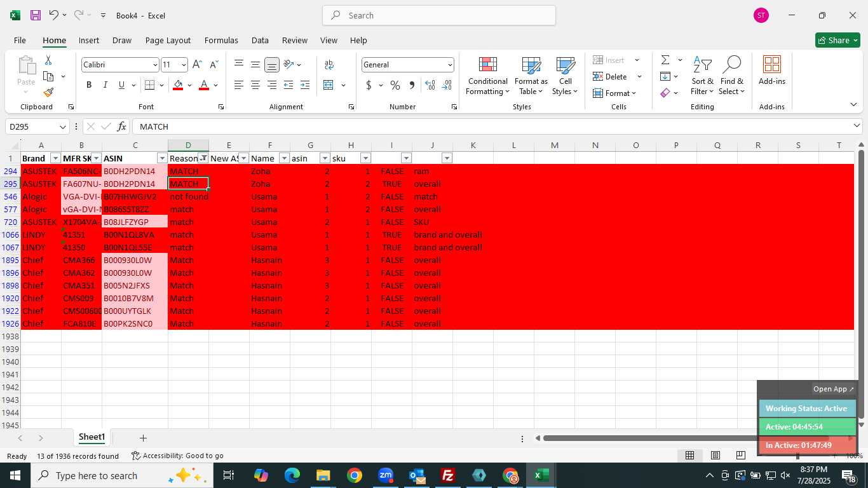Open Conditional Formatting options
The width and height of the screenshot is (868, 488).
coord(487,76)
